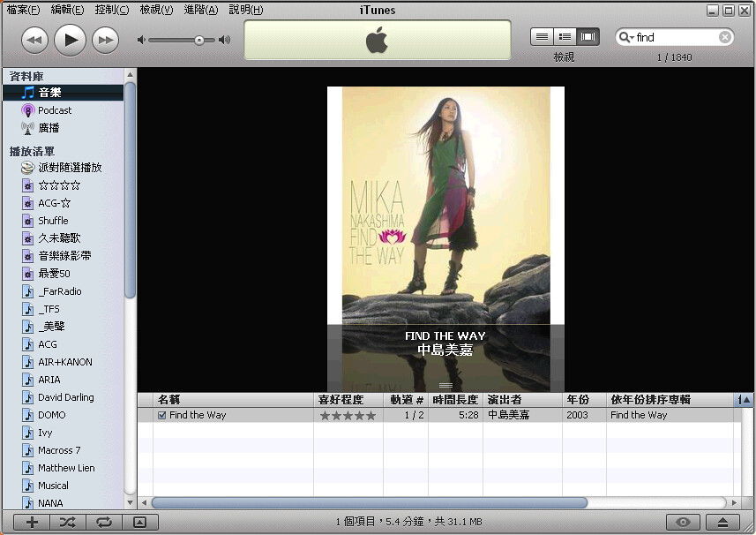The image size is (756, 535).
Task: Skip to the next track
Action: coord(105,40)
